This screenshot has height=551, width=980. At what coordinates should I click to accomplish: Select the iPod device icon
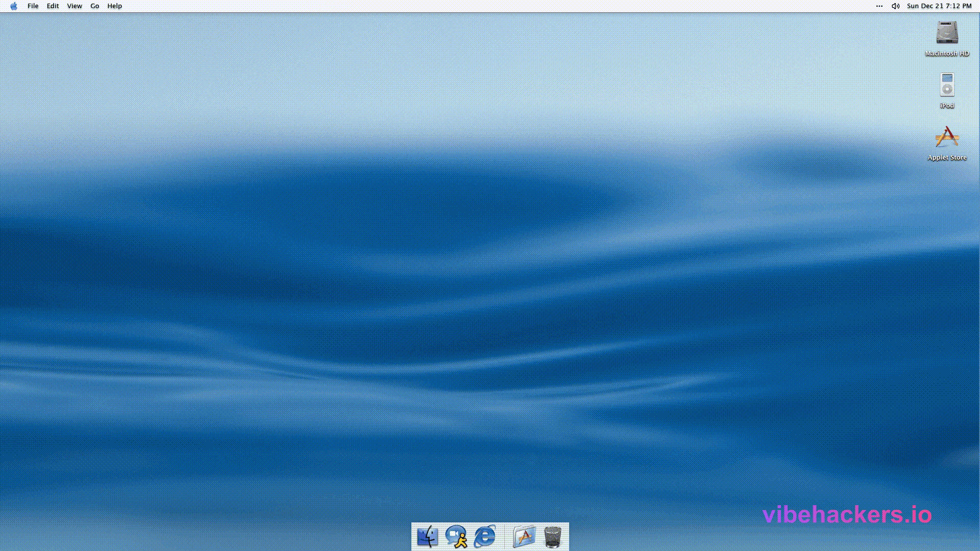pos(947,85)
